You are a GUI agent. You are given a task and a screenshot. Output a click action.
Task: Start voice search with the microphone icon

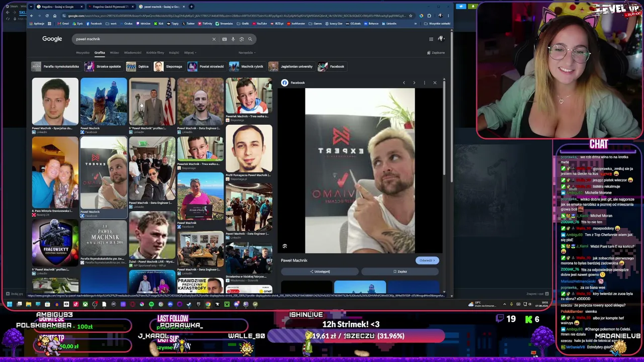click(233, 39)
